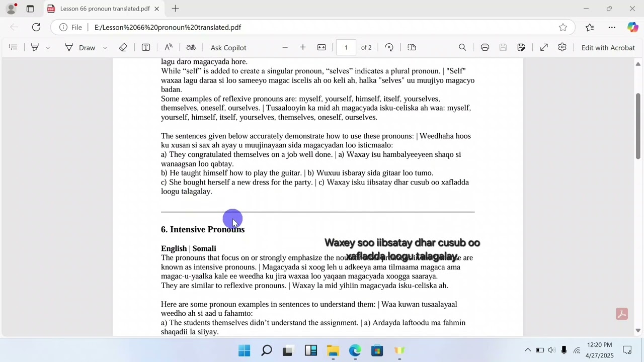Enter full screen mode
644x362 pixels.
(544, 47)
